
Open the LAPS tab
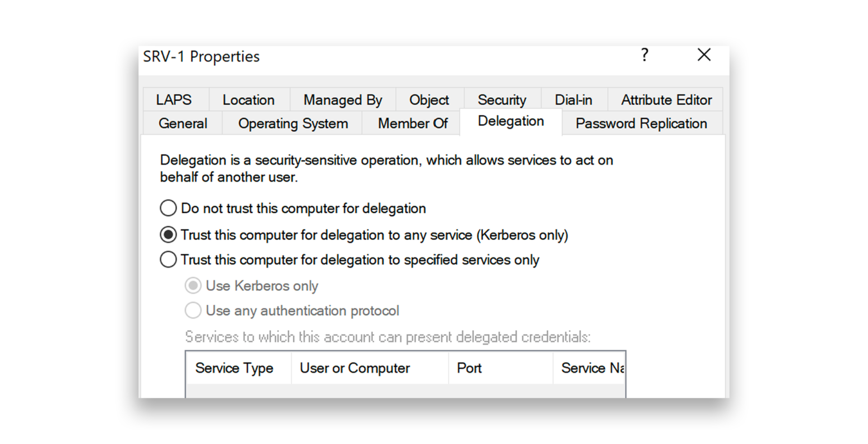point(174,99)
